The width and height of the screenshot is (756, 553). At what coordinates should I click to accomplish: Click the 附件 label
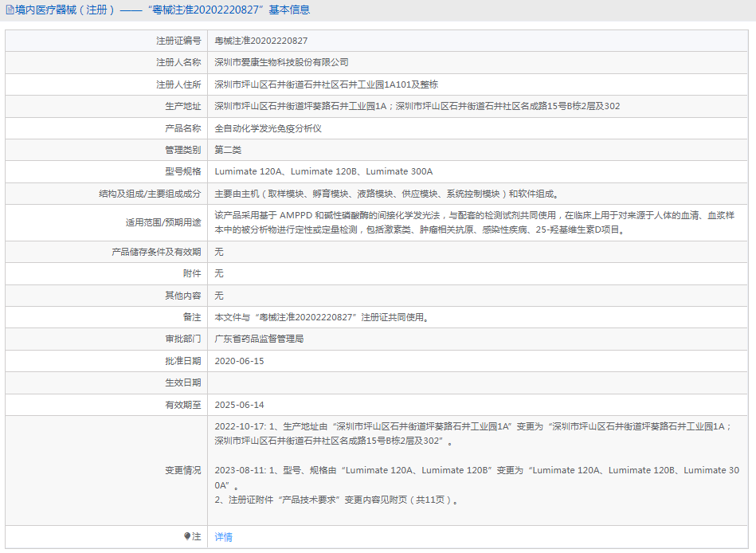pyautogui.click(x=192, y=274)
